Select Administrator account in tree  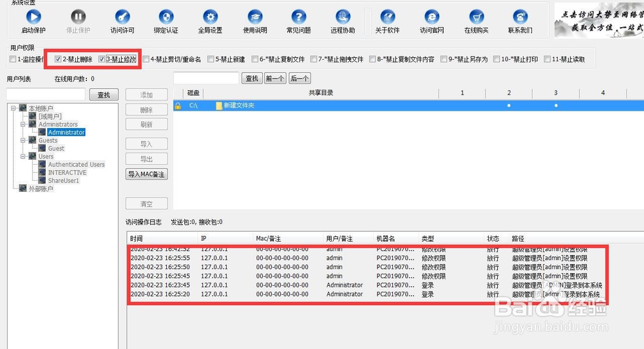(66, 132)
